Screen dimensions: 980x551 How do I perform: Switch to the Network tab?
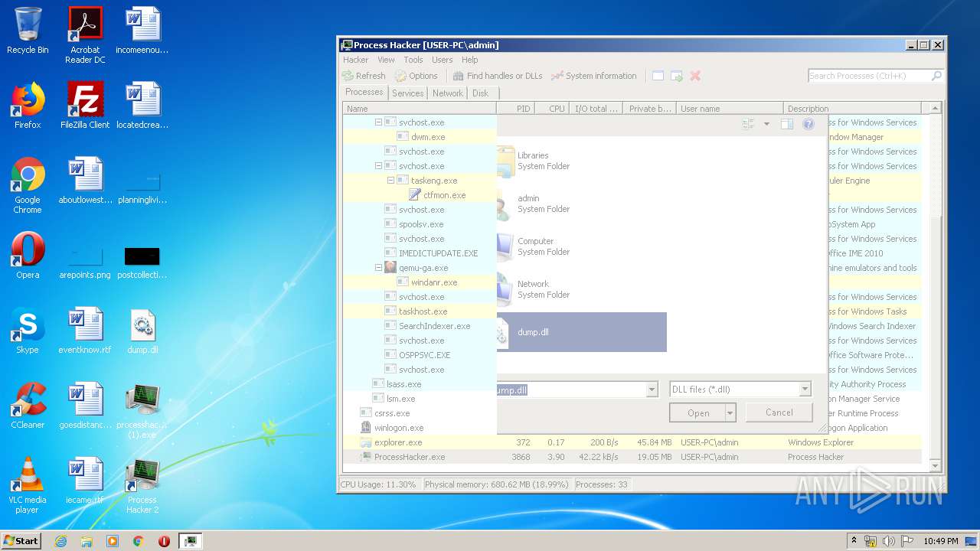(x=448, y=93)
